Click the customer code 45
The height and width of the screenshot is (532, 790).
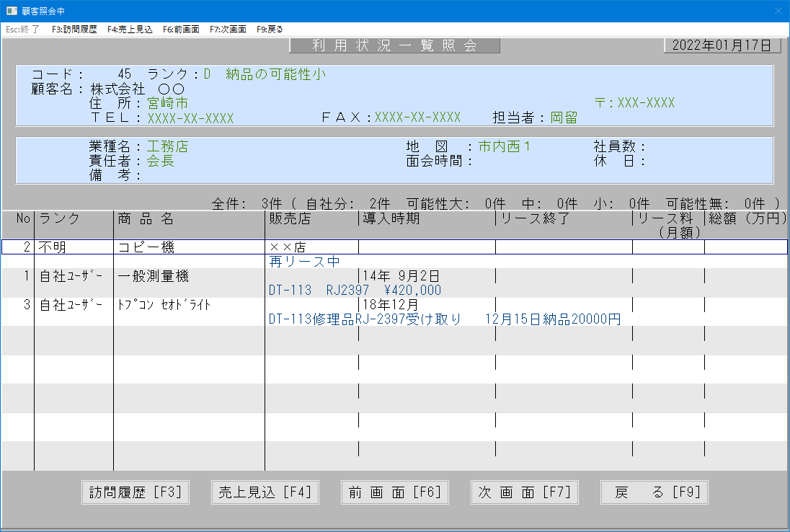coord(124,74)
